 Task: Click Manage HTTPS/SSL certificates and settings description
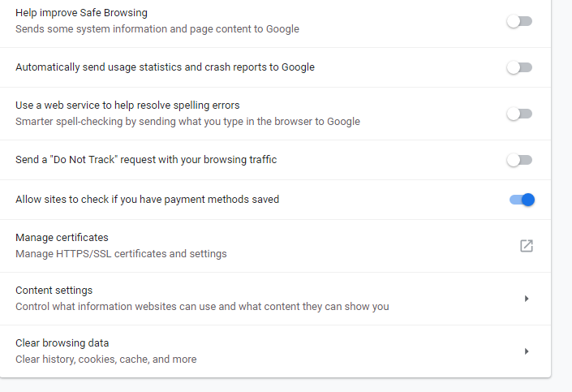tap(121, 254)
